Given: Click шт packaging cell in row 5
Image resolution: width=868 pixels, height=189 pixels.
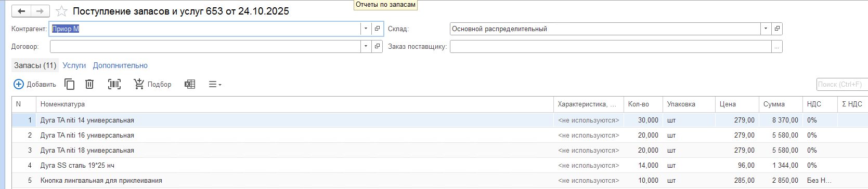Looking at the screenshot, I should point(689,180).
